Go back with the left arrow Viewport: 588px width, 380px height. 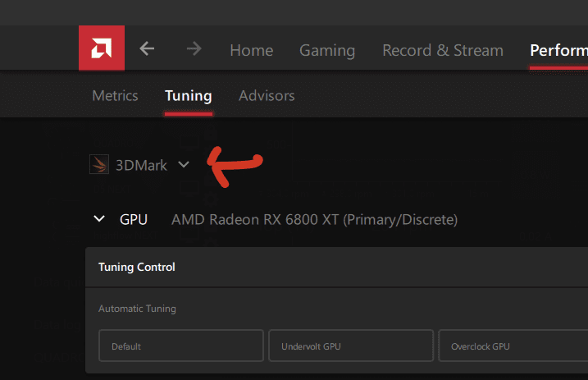pos(147,48)
